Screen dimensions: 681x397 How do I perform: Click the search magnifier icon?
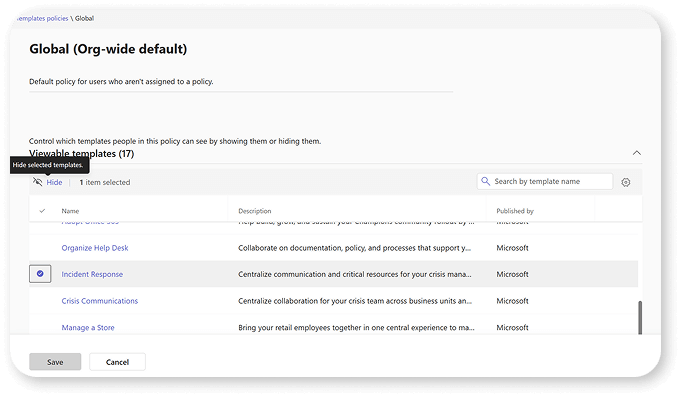(x=486, y=181)
